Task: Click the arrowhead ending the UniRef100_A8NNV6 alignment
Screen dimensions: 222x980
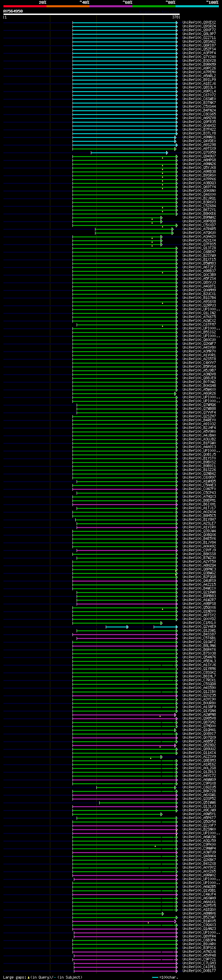Action: [163, 914]
